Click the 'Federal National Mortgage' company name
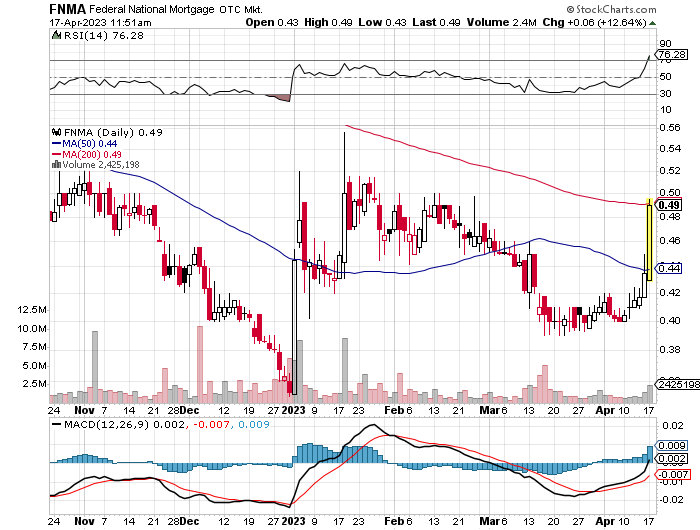This screenshot has height=530, width=700. 152,9
